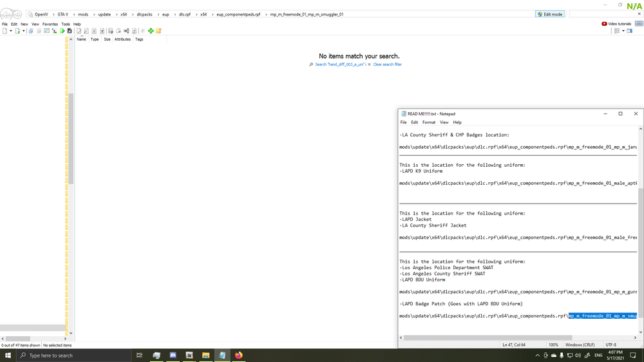
Task: Click the Tags column header
Action: click(139, 39)
